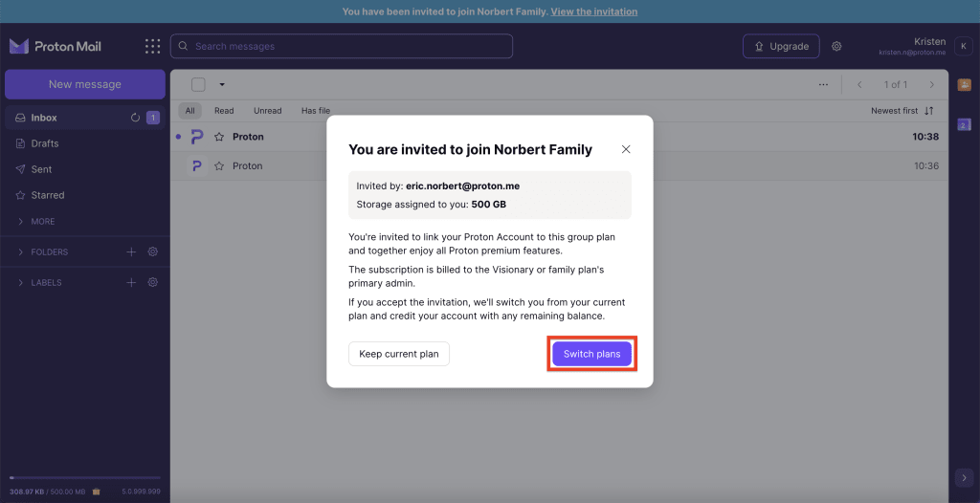Open the more options ellipsis in toolbar
This screenshot has width=980, height=503.
pyautogui.click(x=823, y=85)
